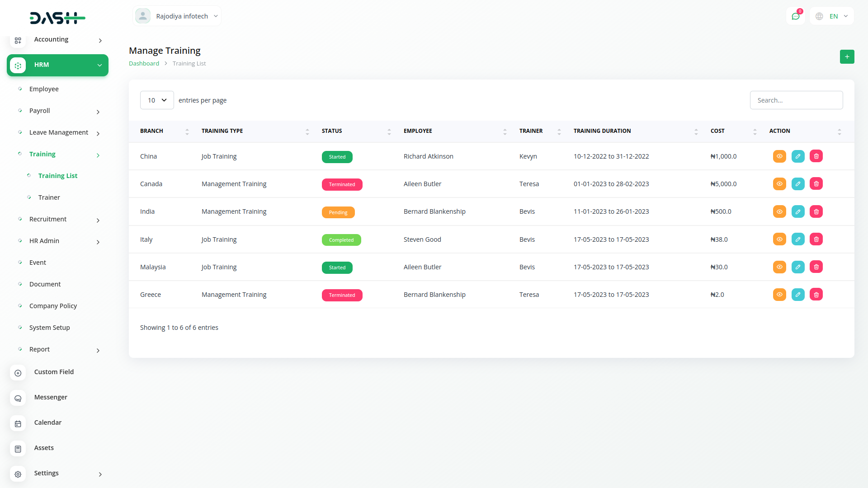Viewport: 868px width, 488px height.
Task: Sort table by Training Duration column
Action: point(602,131)
